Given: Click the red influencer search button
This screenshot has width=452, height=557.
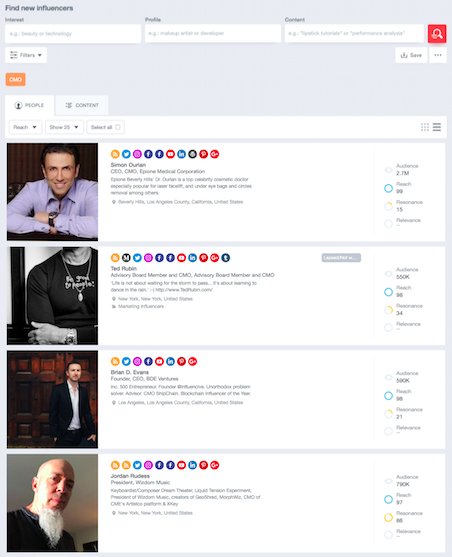Looking at the screenshot, I should click(437, 33).
